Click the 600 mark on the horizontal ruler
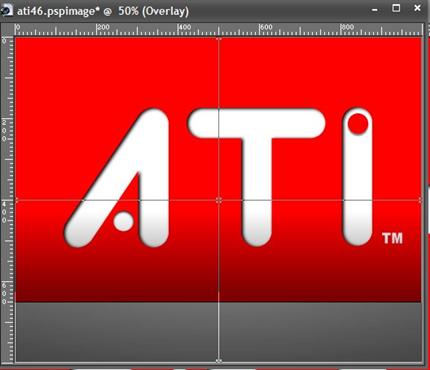 (266, 27)
